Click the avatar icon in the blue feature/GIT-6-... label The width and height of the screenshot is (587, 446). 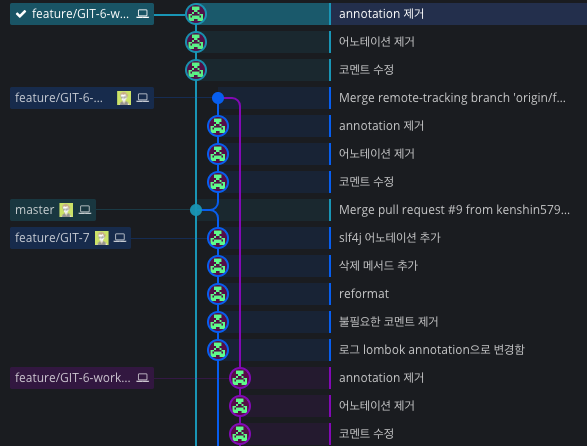(x=124, y=98)
